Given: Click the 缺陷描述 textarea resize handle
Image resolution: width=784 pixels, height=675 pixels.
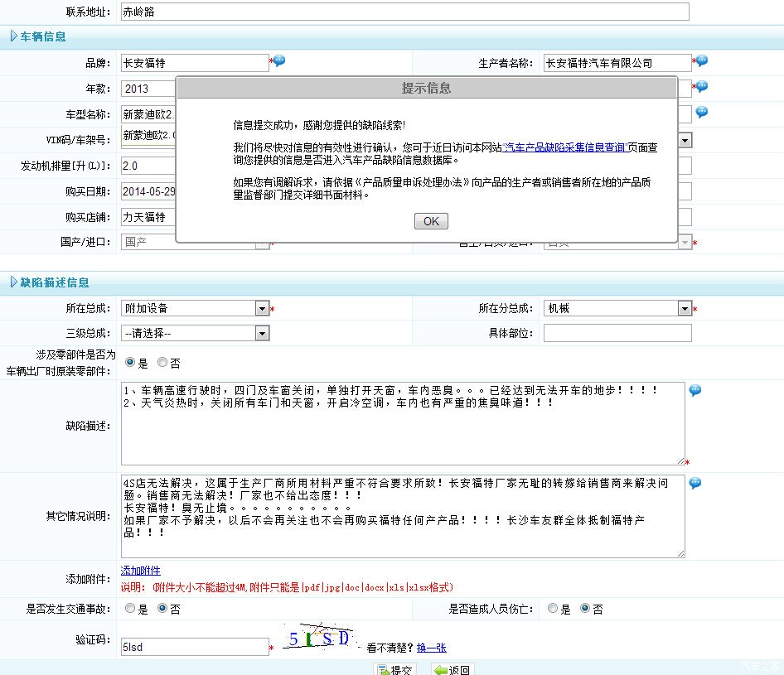Looking at the screenshot, I should coord(681,460).
